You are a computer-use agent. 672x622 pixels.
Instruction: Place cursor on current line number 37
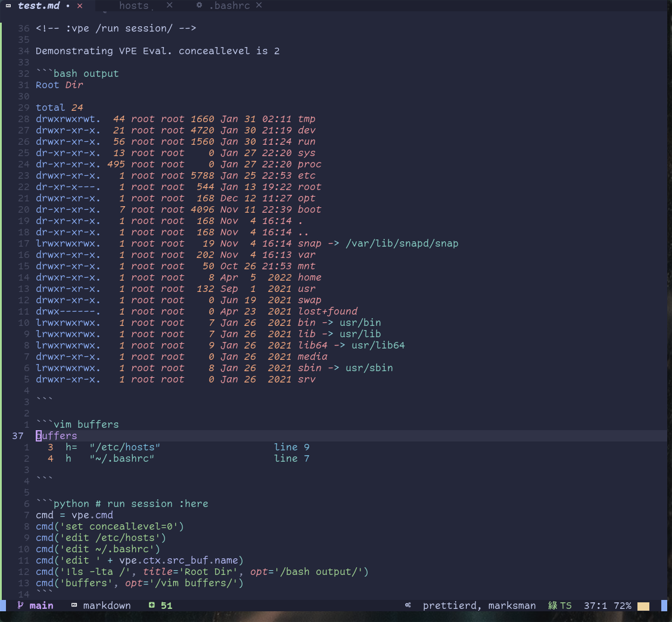17,436
